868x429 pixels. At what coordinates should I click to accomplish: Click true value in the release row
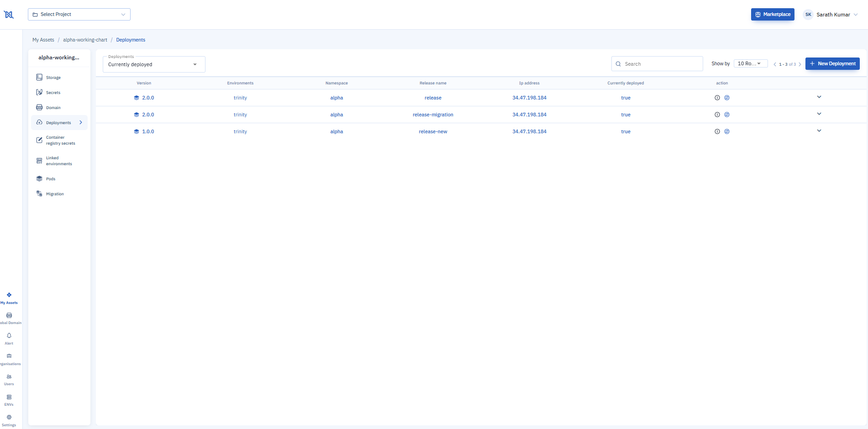[626, 98]
